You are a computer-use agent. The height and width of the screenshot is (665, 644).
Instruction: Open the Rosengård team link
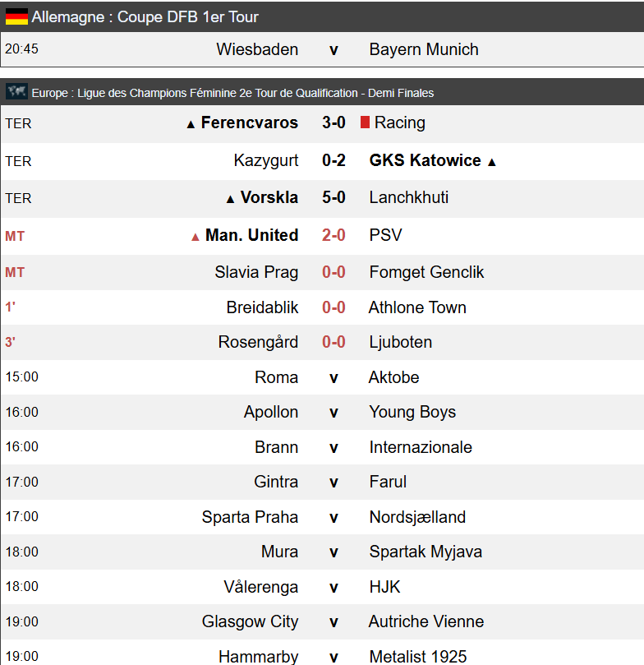[x=258, y=342]
